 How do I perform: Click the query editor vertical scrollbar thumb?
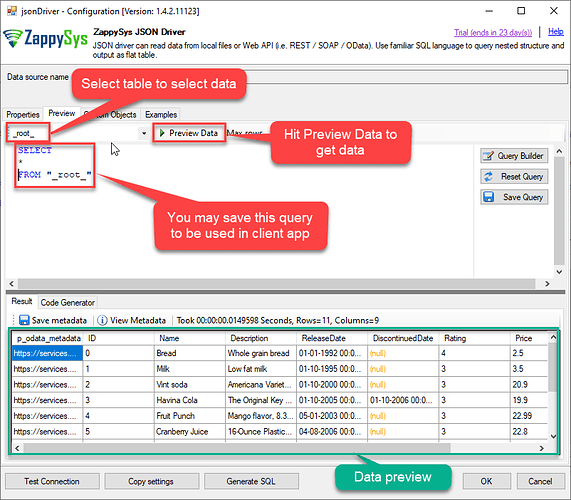(559, 211)
